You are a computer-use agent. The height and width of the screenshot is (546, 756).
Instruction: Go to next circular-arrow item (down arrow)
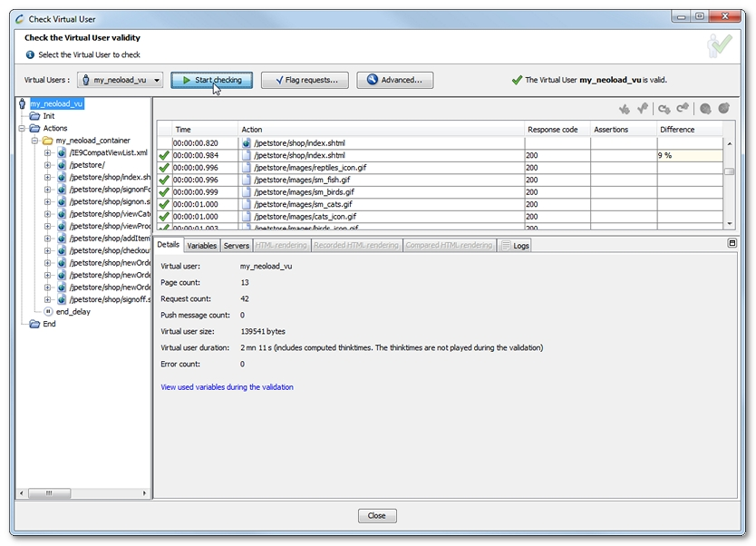click(x=664, y=110)
